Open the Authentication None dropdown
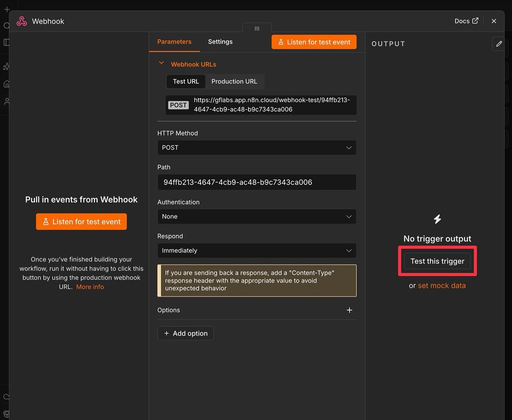The width and height of the screenshot is (512, 420). pyautogui.click(x=256, y=216)
